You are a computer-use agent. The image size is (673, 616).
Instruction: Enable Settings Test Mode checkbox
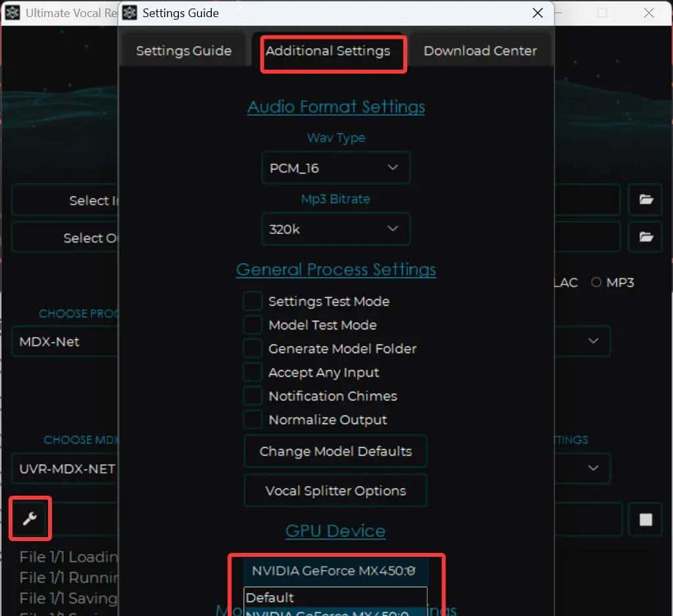pos(253,301)
